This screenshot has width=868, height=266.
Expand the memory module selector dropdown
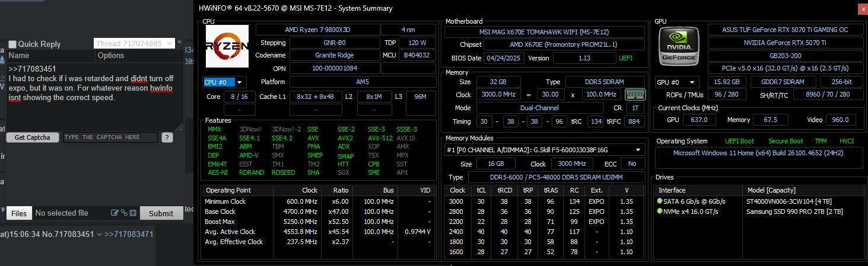click(x=545, y=150)
